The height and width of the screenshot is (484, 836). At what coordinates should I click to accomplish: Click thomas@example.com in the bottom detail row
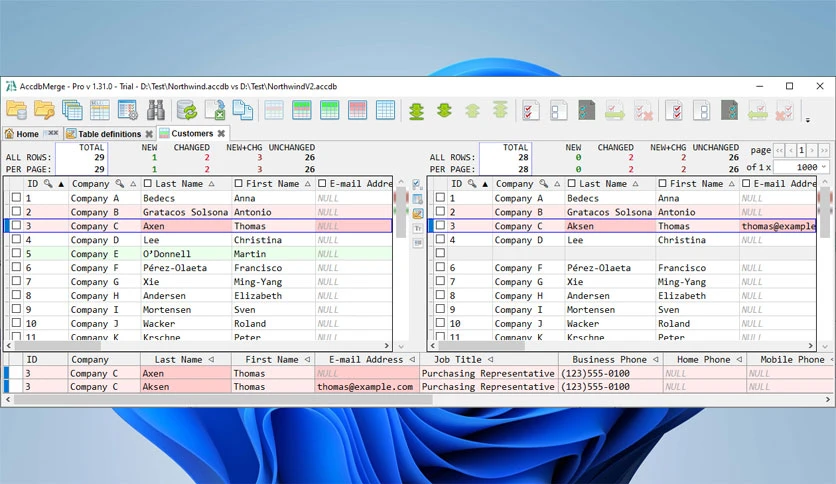pyautogui.click(x=365, y=387)
